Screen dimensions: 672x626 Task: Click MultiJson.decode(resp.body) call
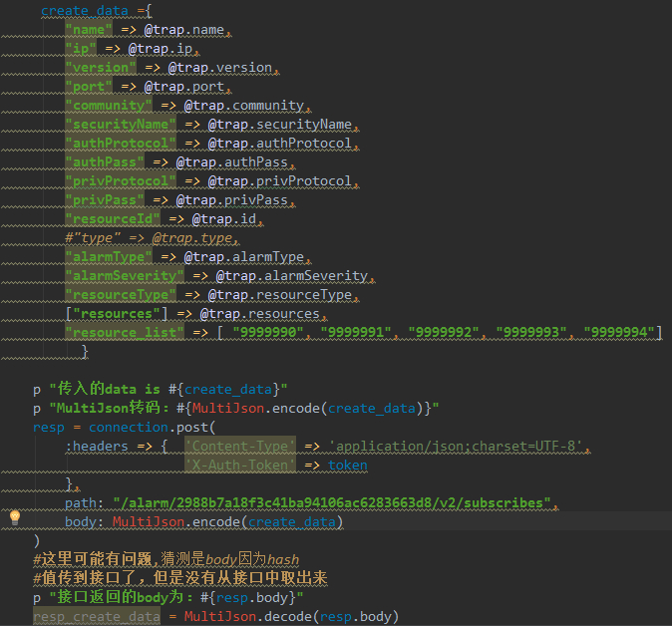click(x=291, y=617)
